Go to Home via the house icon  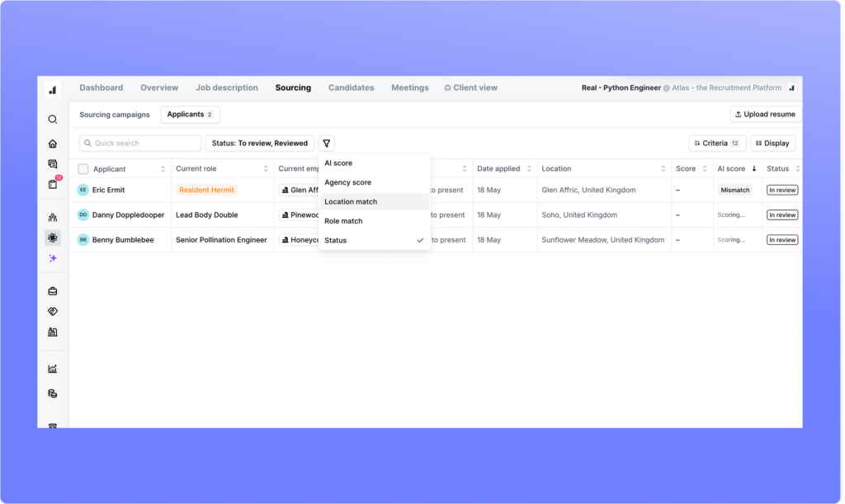click(x=52, y=144)
